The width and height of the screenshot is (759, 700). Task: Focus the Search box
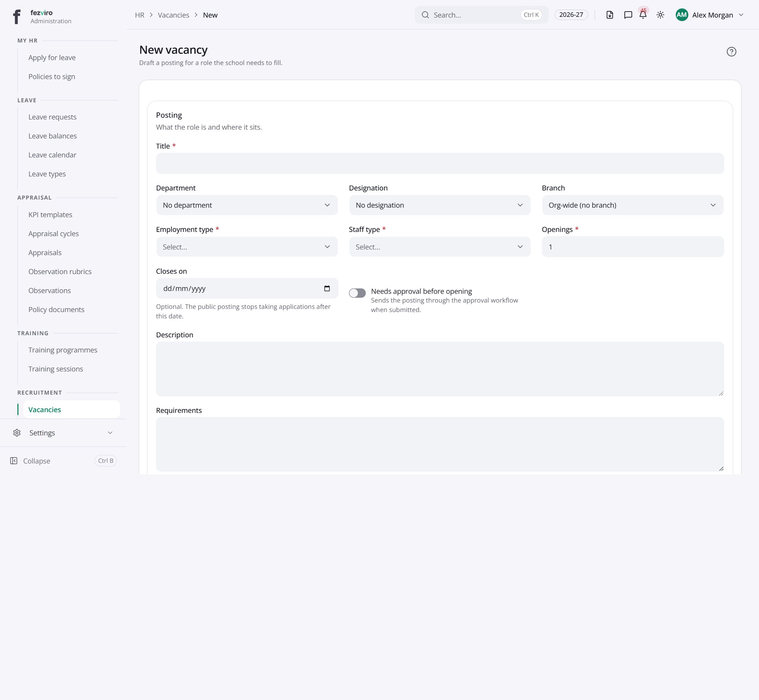(481, 15)
